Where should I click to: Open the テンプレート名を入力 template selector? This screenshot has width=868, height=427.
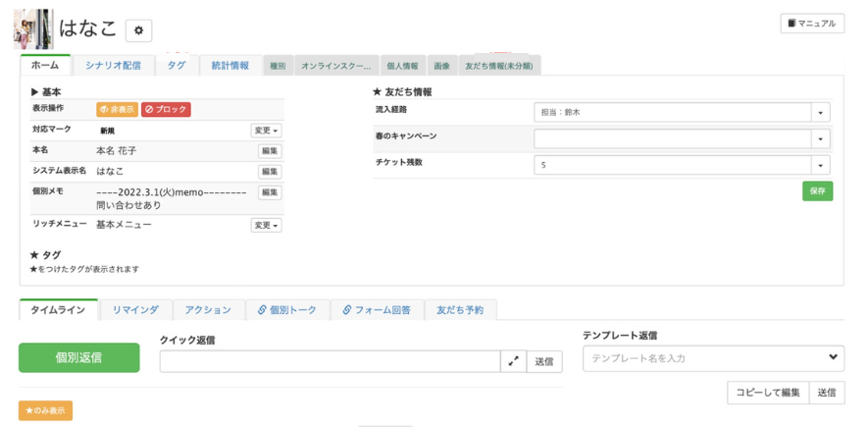[x=713, y=358]
